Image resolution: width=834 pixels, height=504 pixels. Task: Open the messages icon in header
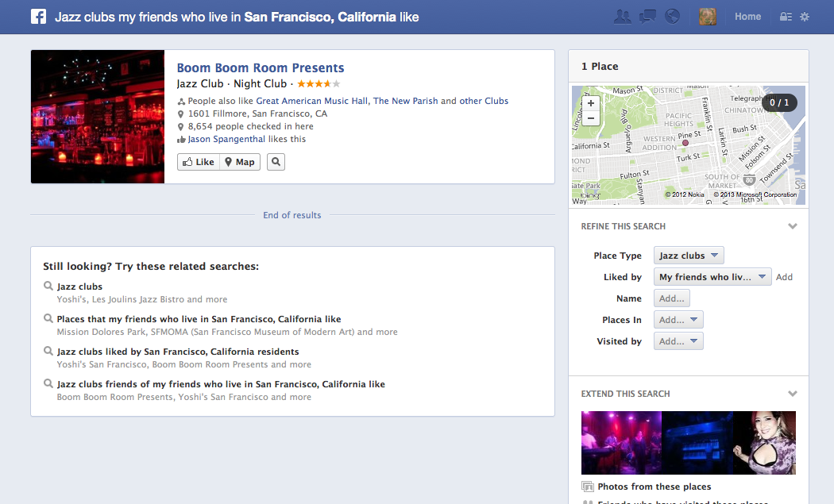tap(647, 17)
